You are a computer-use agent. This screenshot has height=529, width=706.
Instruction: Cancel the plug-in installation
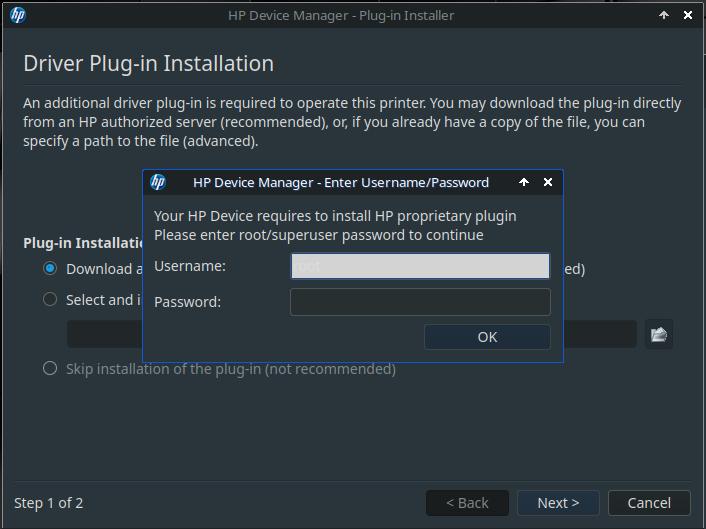click(649, 503)
